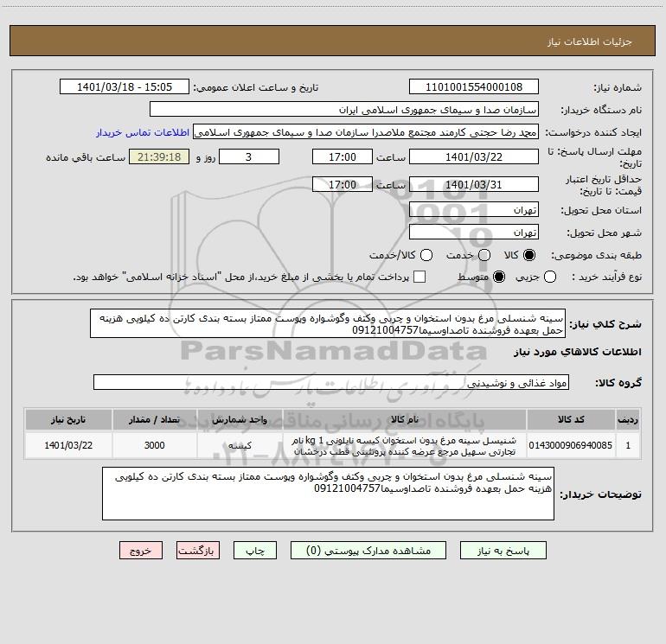666x644 pixels.
Task: Click the کد کالا column header
Action: click(x=571, y=419)
